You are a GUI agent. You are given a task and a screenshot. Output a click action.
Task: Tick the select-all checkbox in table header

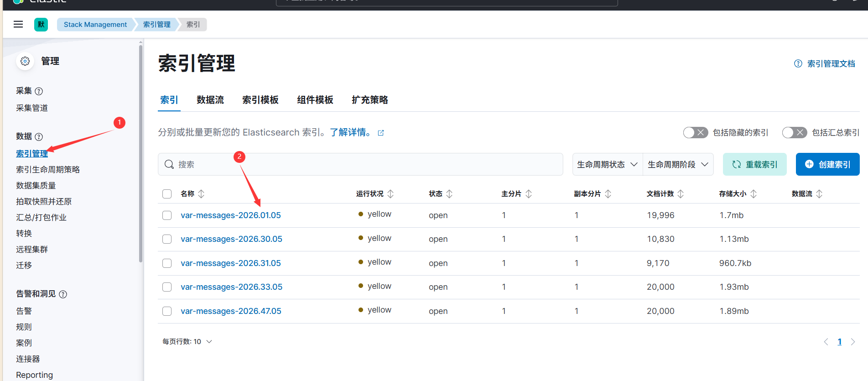point(167,194)
